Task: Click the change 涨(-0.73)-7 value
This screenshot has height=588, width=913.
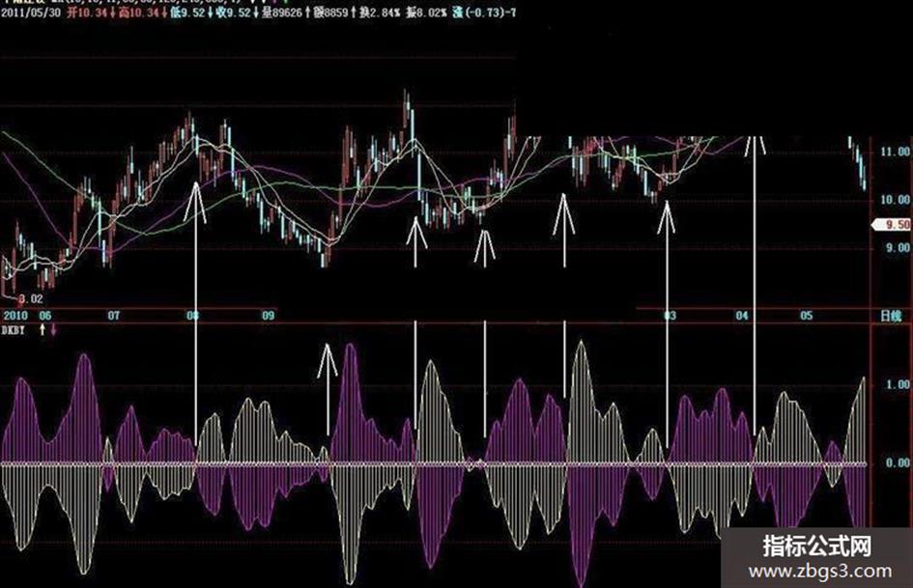Action: 484,13
